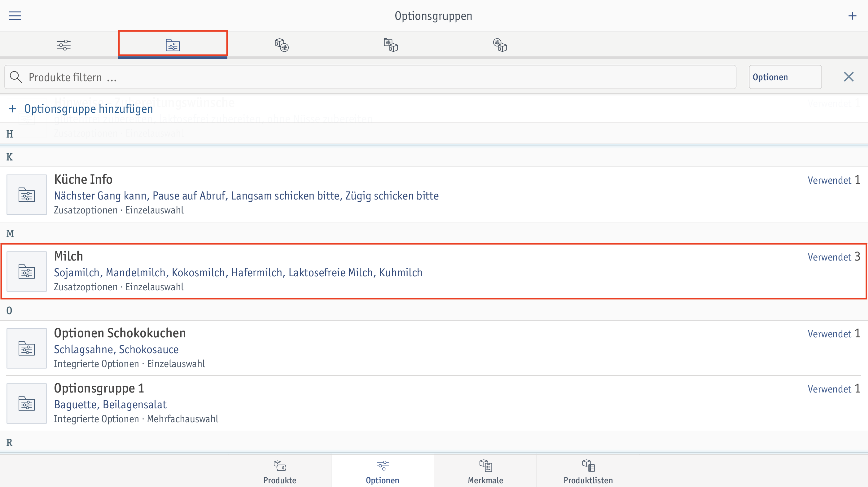Click the 'Optionsgruppen' page title
Screen dimensions: 868x487
click(433, 16)
